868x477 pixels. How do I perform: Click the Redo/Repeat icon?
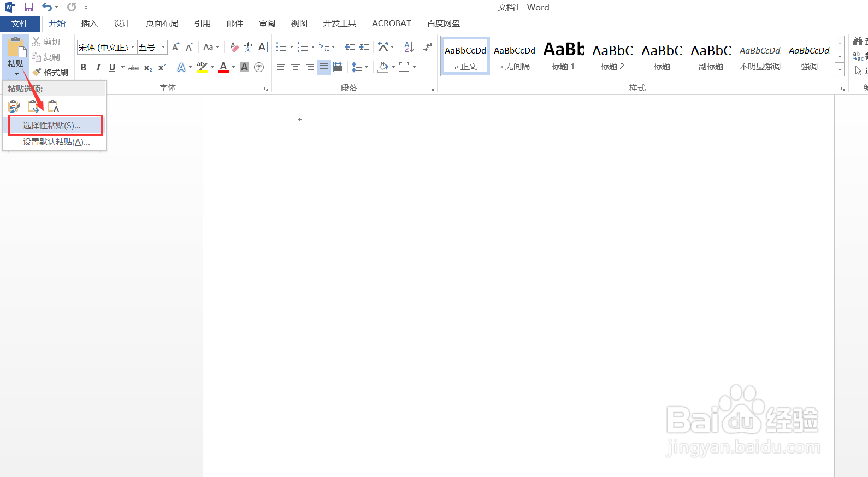click(x=72, y=7)
